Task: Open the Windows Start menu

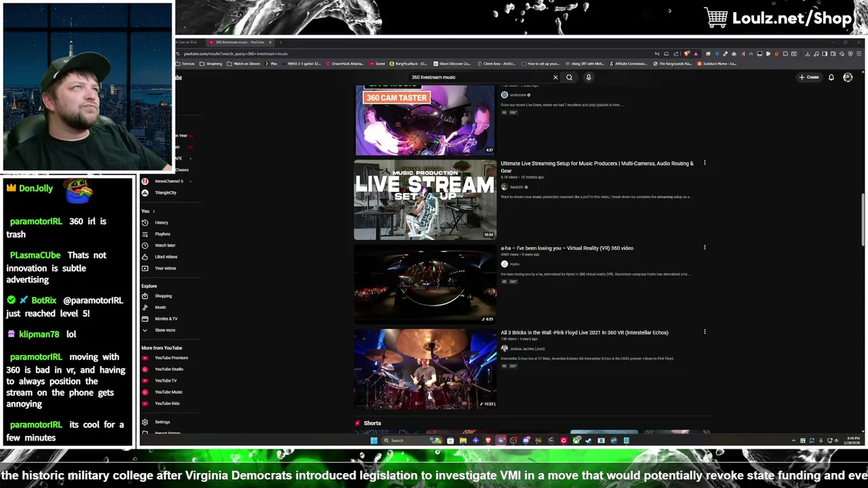Action: [373, 441]
